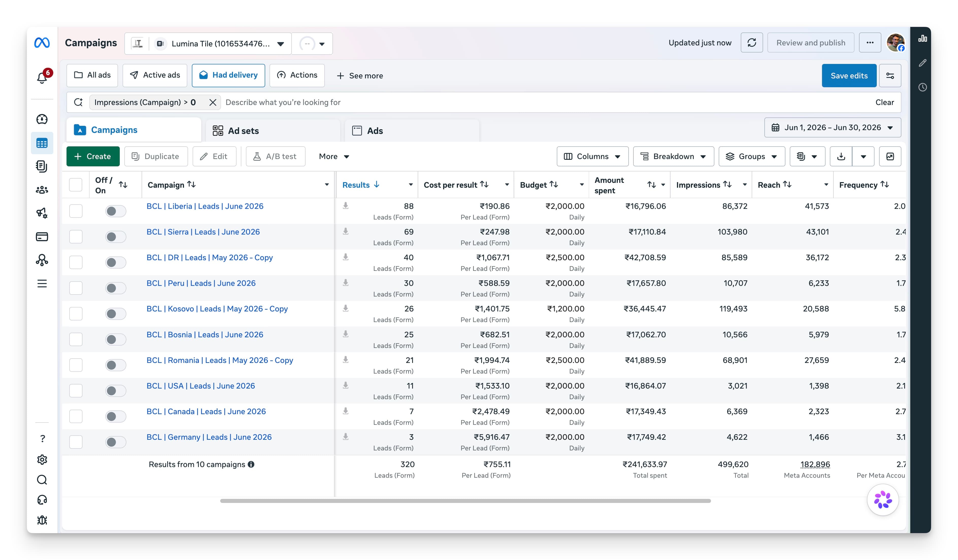Select the All ads filter tab

click(x=92, y=75)
